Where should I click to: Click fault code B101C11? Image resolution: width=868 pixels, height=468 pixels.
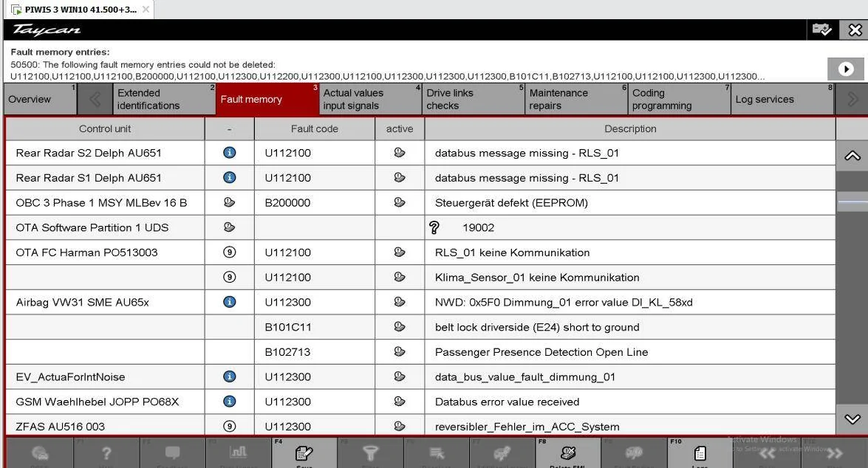(x=287, y=328)
